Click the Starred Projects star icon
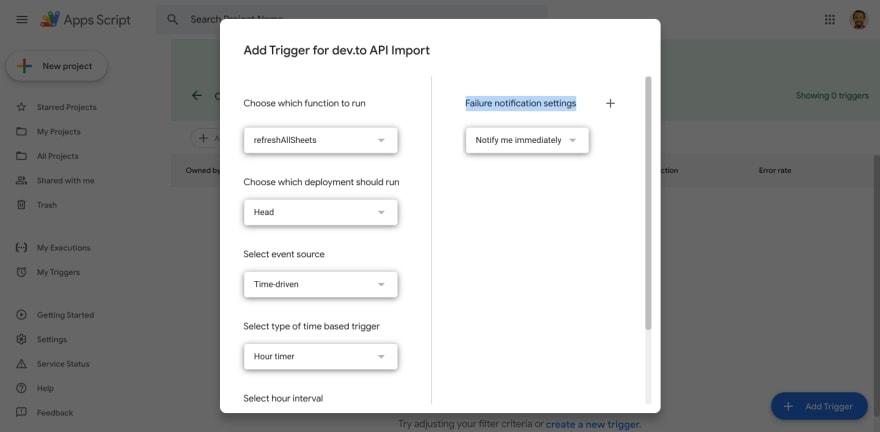Image resolution: width=880 pixels, height=432 pixels. click(21, 107)
